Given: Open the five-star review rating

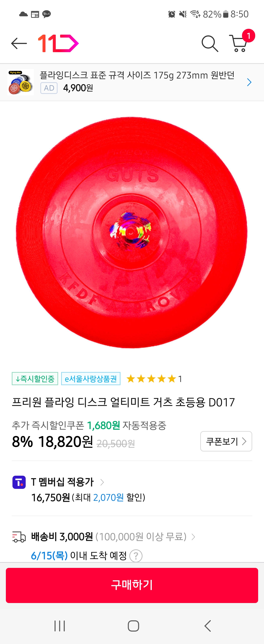Looking at the screenshot, I should click(154, 379).
